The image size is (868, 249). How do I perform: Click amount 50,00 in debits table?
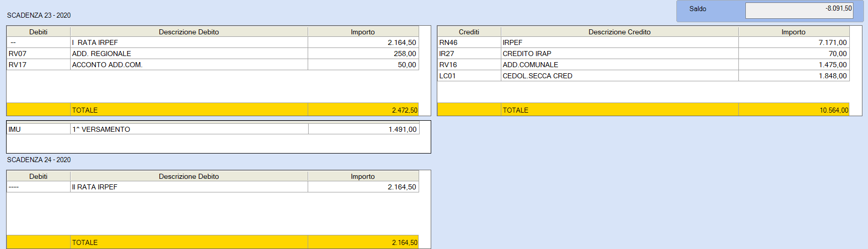pyautogui.click(x=363, y=65)
